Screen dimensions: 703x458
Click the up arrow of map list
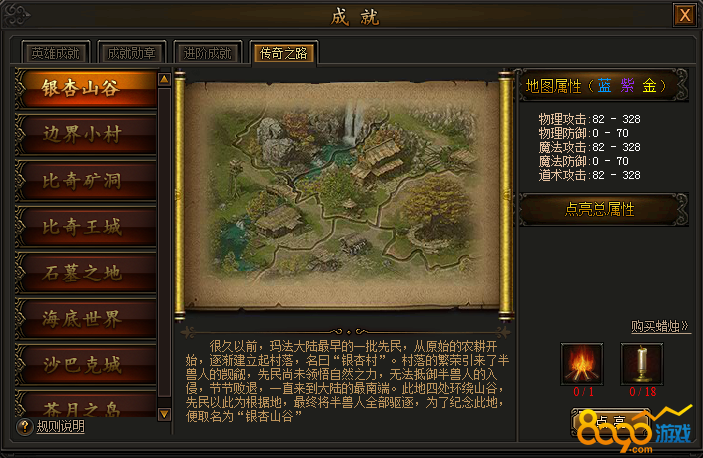165,79
